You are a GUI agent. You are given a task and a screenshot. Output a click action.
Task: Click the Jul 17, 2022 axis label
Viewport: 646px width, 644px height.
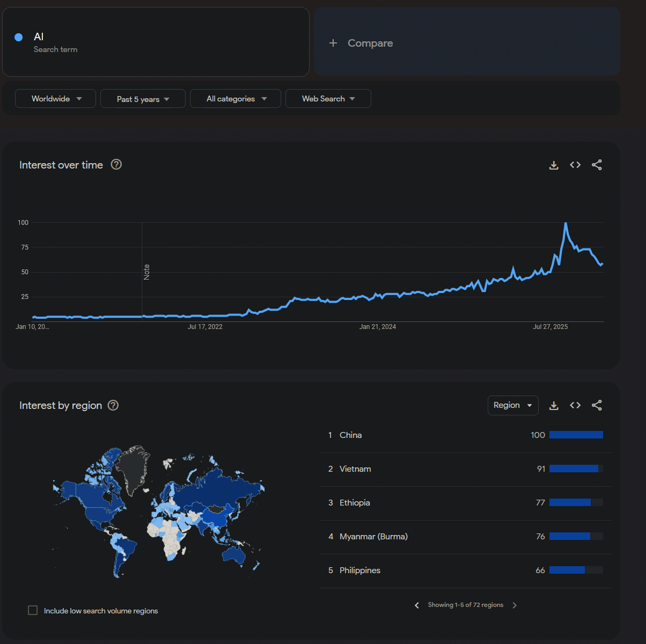pos(205,327)
